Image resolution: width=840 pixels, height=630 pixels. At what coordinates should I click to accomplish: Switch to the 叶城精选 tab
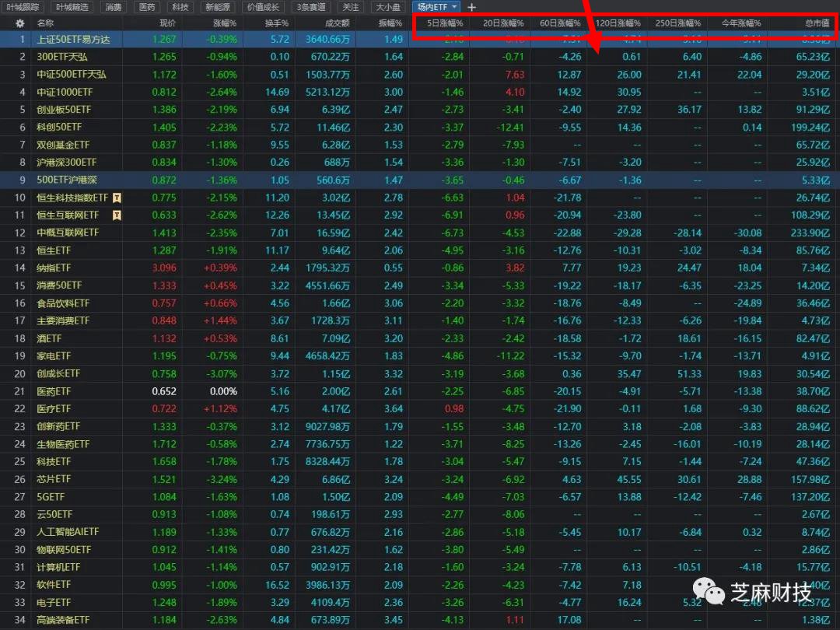coord(72,7)
